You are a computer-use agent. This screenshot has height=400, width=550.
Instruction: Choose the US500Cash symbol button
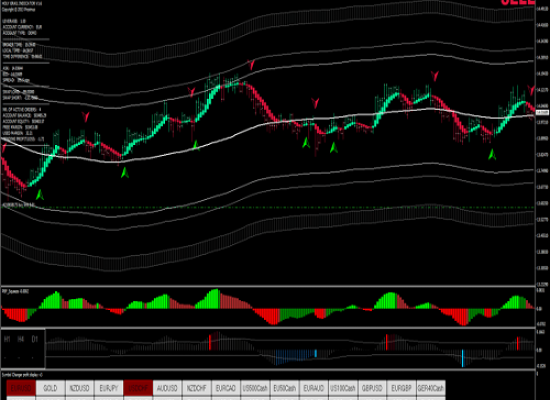(x=255, y=388)
